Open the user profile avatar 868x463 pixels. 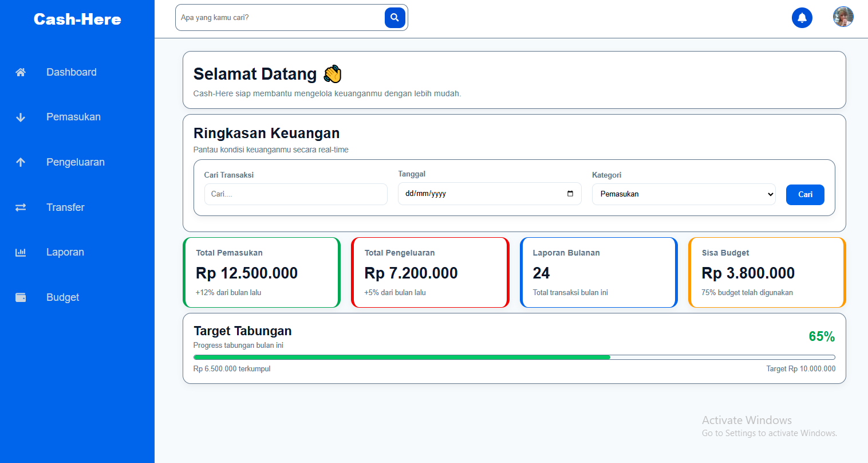pyautogui.click(x=843, y=17)
